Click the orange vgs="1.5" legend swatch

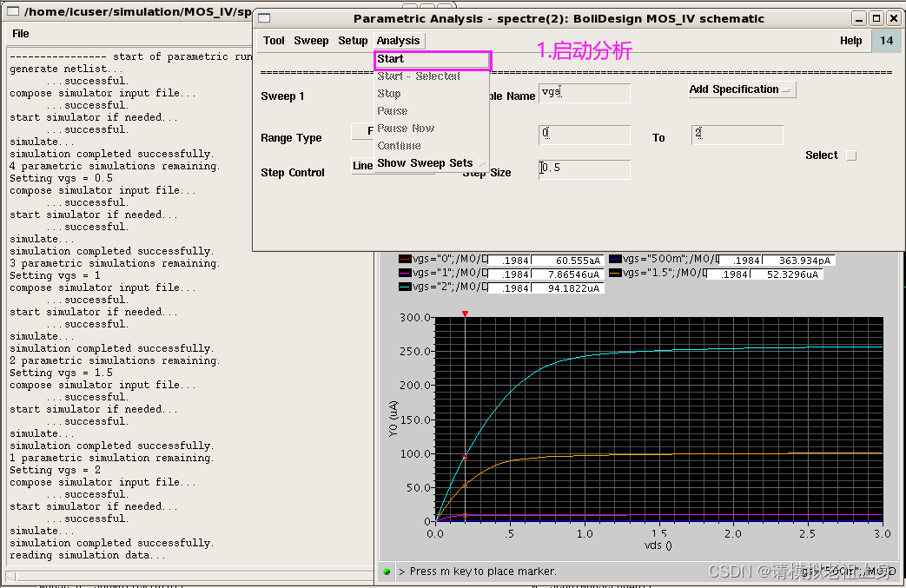[615, 274]
